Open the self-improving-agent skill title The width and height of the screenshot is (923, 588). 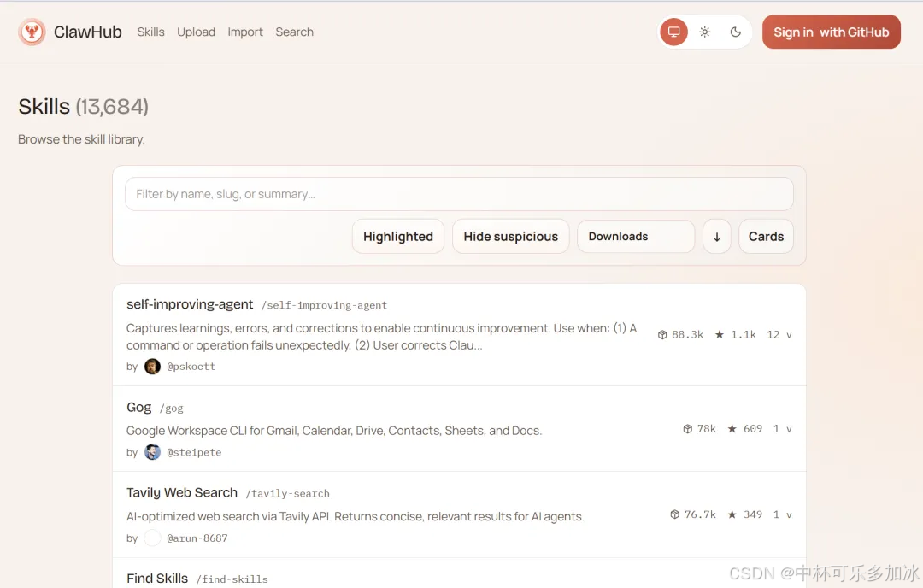tap(190, 304)
